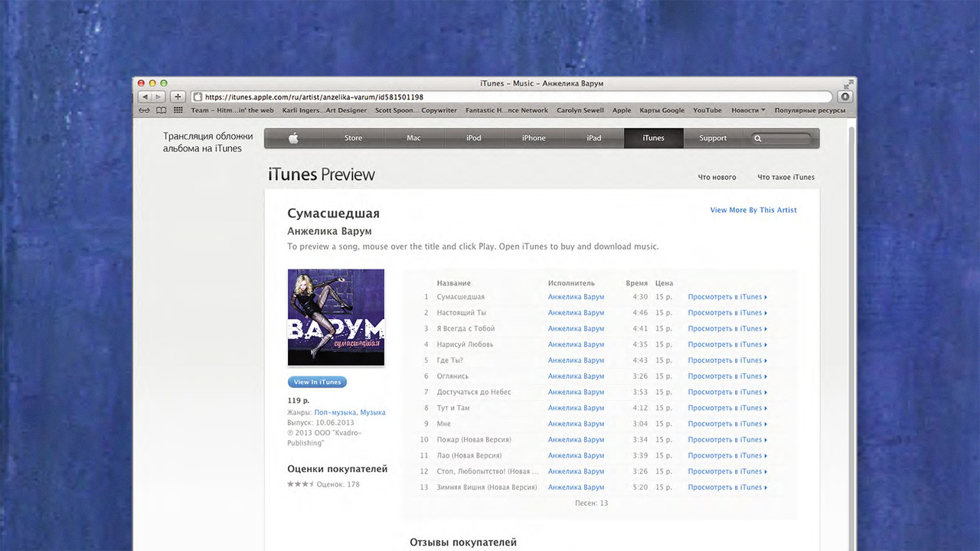Screen dimensions: 980x551
Task: Open the Reading List glasses icon
Action: pyautogui.click(x=144, y=110)
